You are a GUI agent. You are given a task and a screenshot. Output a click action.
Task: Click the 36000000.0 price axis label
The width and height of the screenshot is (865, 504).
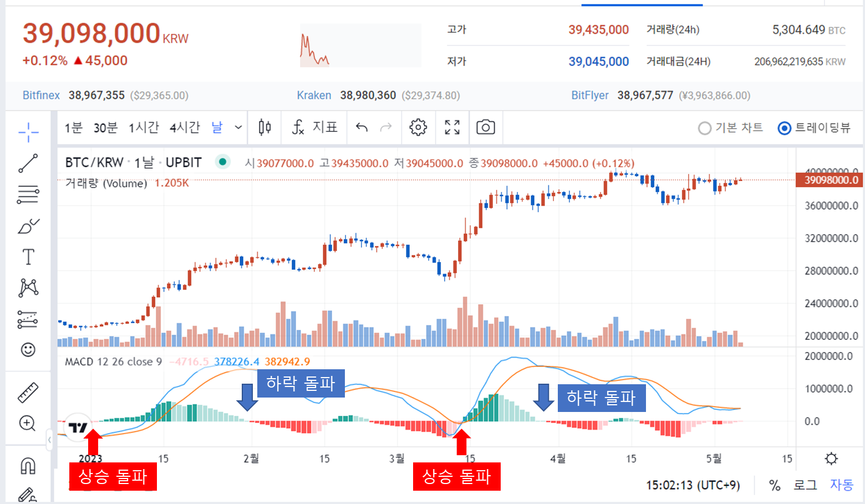831,206
